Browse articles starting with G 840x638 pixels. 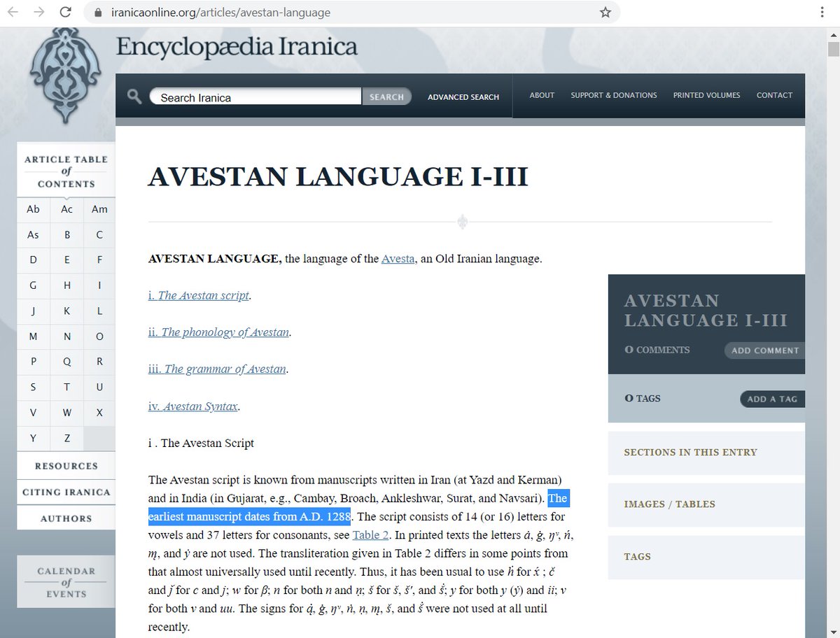click(33, 285)
